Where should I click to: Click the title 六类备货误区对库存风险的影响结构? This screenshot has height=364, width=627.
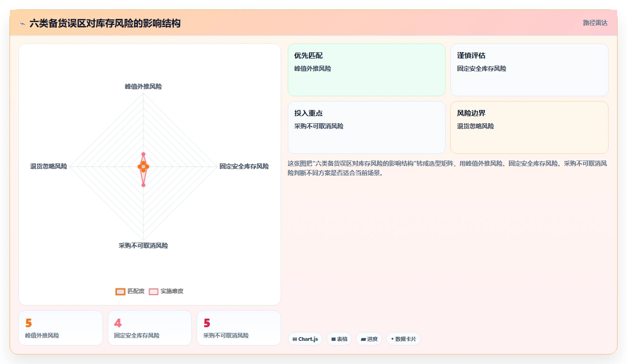point(105,23)
